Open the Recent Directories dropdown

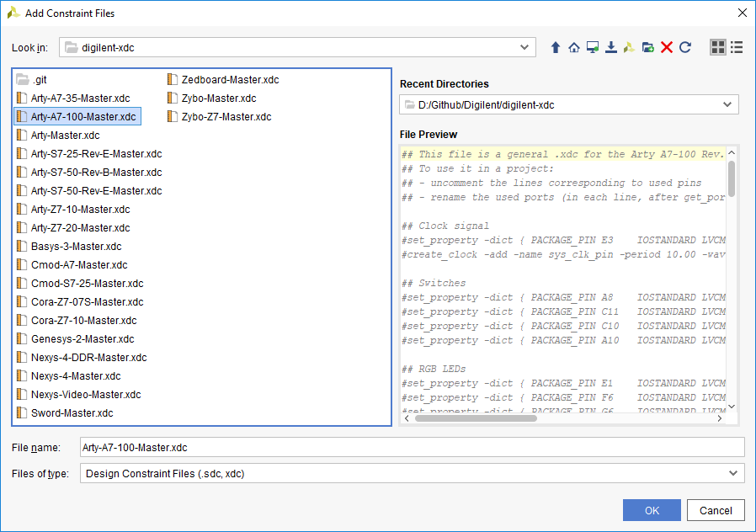pyautogui.click(x=727, y=104)
